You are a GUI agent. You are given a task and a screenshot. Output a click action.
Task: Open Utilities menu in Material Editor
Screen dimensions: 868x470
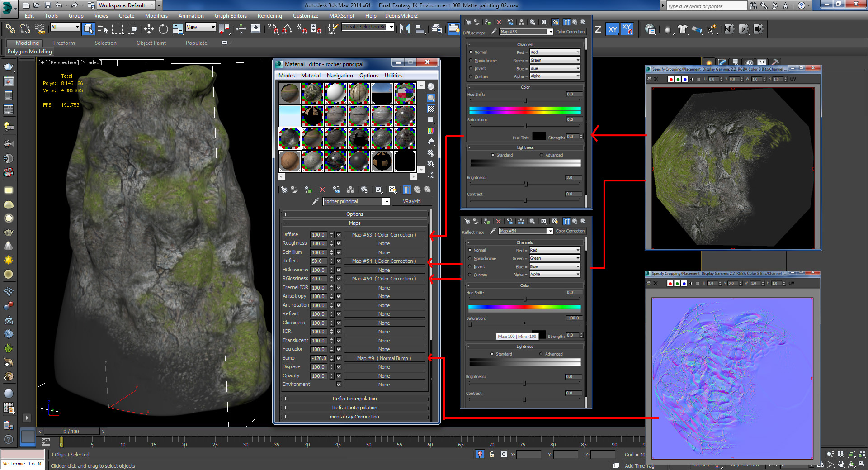393,76
